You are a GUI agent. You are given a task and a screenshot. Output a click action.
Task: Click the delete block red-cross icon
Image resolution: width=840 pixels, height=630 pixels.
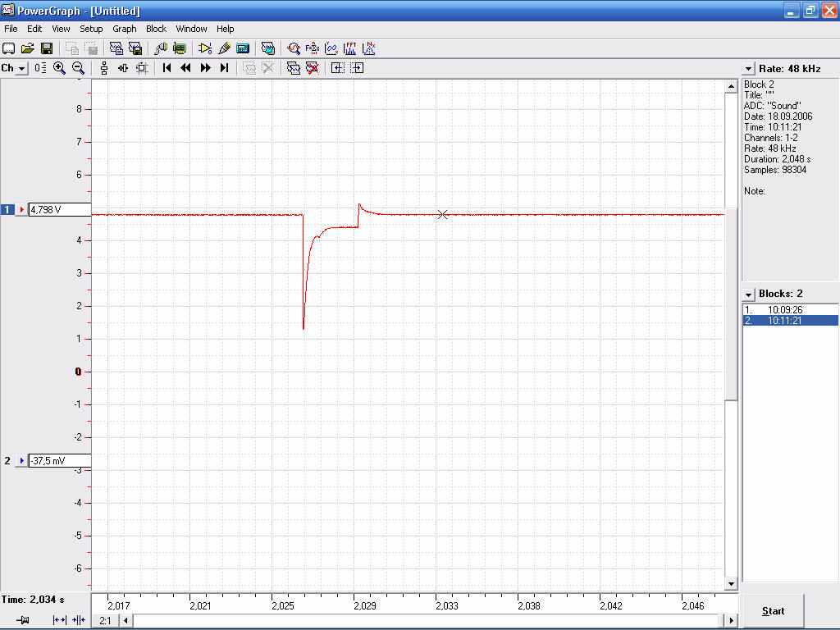click(x=312, y=68)
